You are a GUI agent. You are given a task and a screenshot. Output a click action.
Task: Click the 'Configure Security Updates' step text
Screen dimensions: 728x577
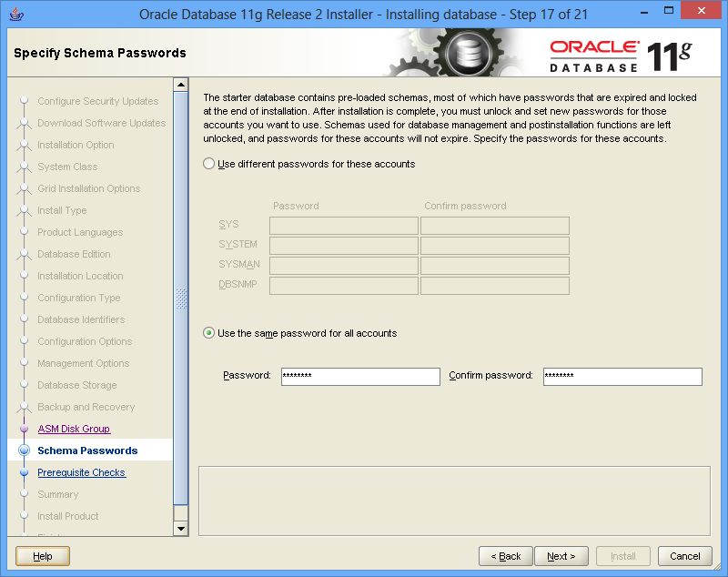98,101
